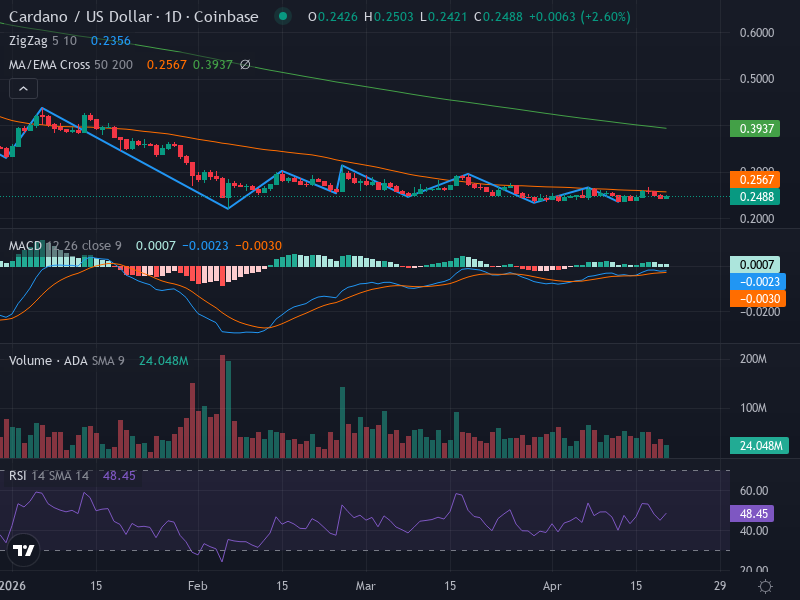Screen dimensions: 800x600
Task: Click the Mar date on time axis
Action: [x=365, y=586]
